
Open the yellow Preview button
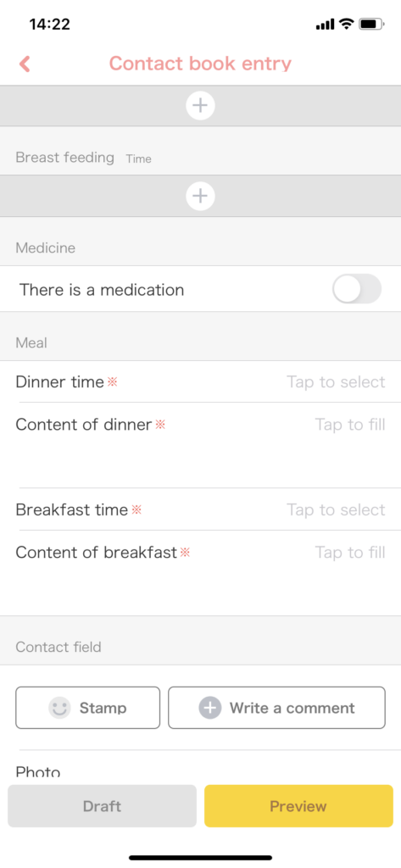298,806
